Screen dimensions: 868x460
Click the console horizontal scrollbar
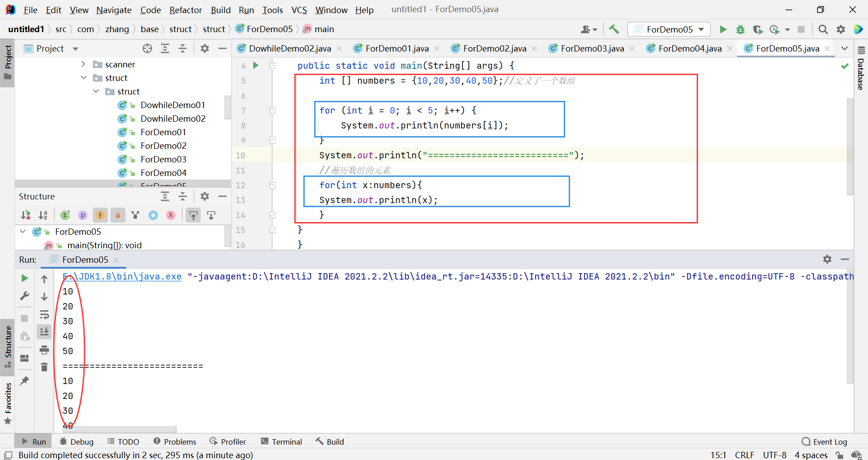[x=119, y=429]
